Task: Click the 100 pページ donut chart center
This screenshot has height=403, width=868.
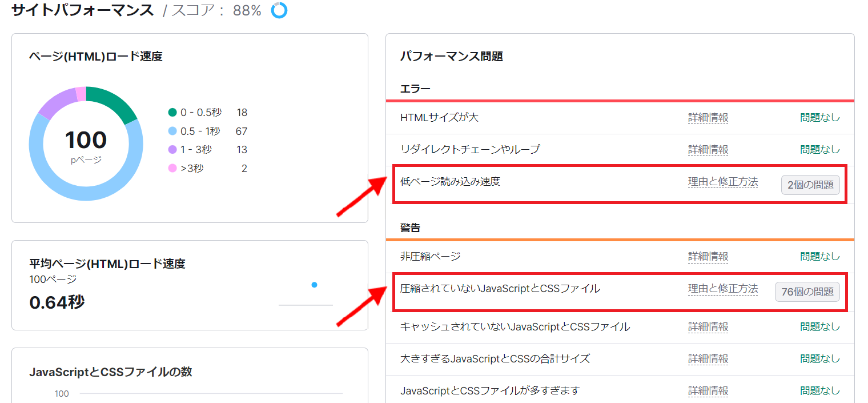Action: coord(86,144)
